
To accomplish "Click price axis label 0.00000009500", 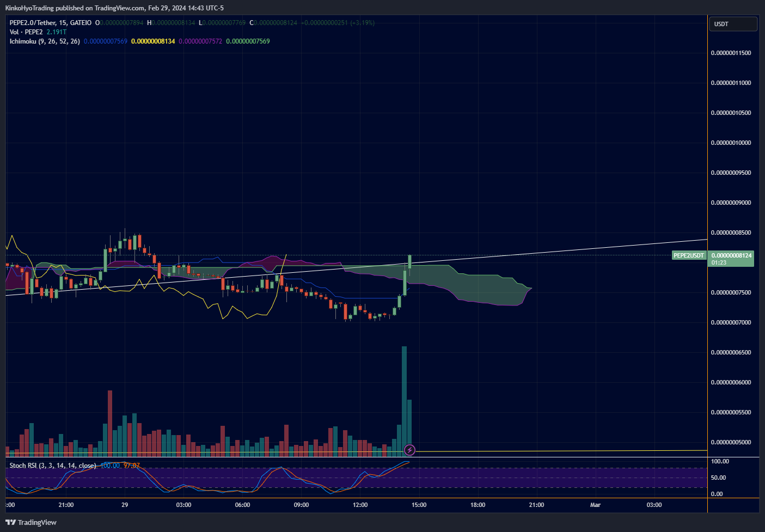I will [x=731, y=173].
